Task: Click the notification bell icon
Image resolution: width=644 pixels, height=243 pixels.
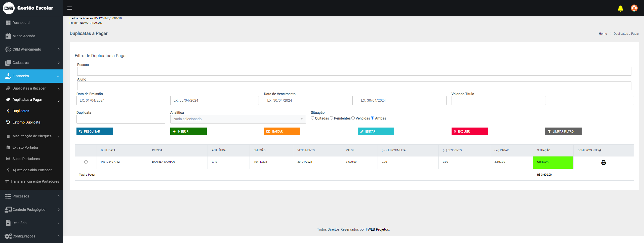Action: coord(620,8)
